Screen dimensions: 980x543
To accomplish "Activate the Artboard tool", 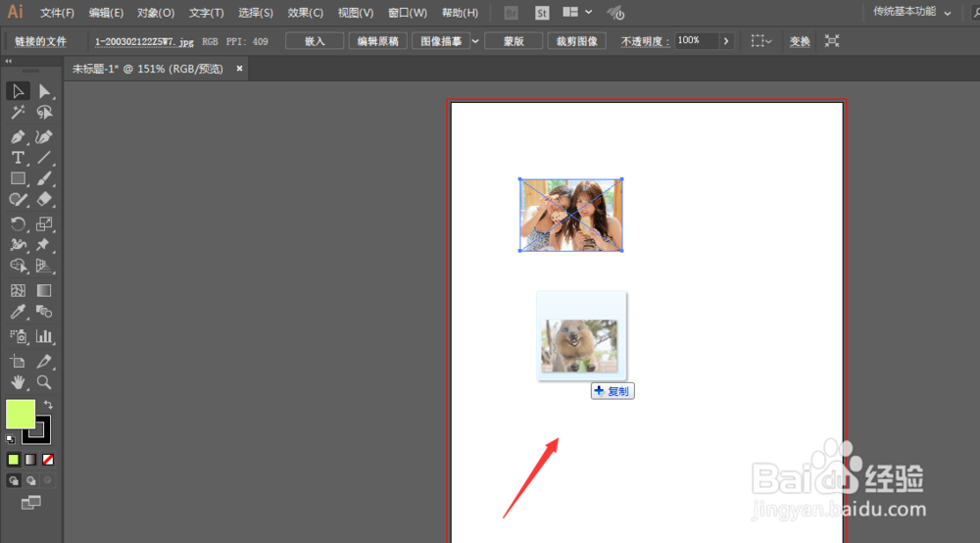I will tap(18, 361).
